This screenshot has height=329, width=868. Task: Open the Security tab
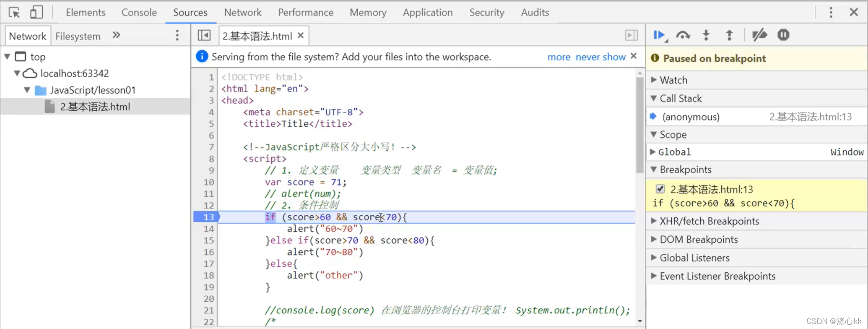[487, 12]
